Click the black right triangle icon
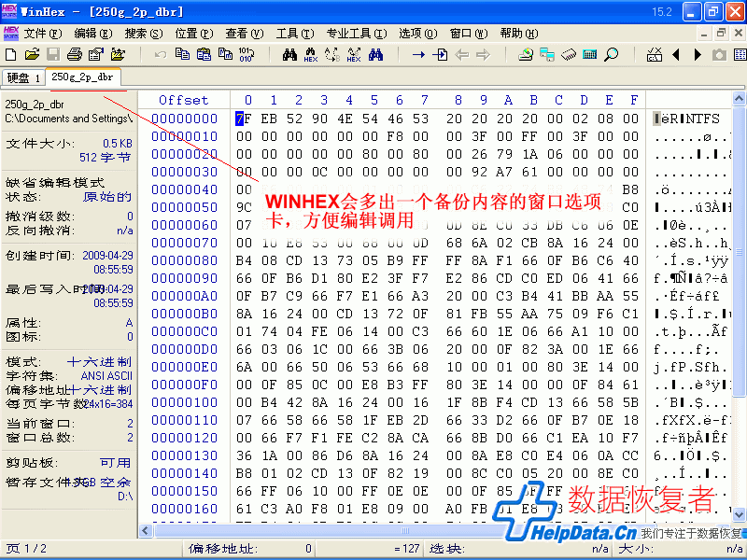Image resolution: width=747 pixels, height=560 pixels. [698, 55]
